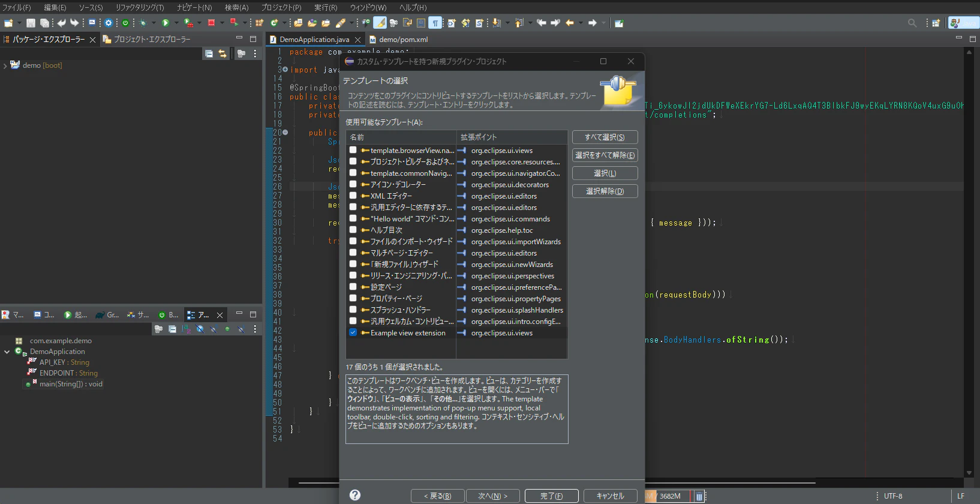
Task: Open the New Java Class dropdown arrow
Action: coord(284,23)
